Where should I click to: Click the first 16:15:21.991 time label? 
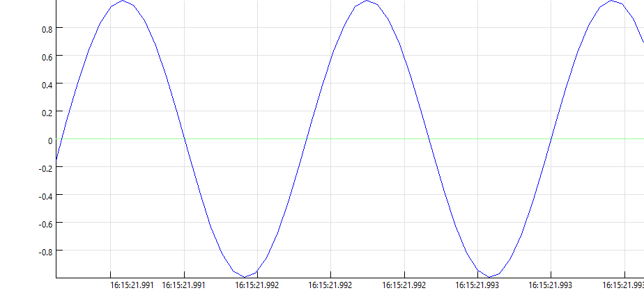132,285
